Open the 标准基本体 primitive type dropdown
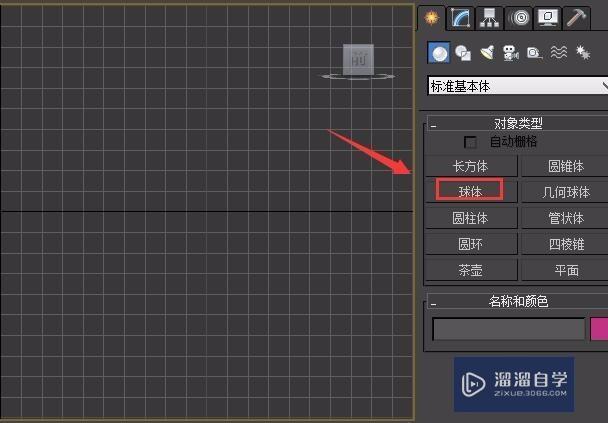Screen dimensions: 608x423 pyautogui.click(x=518, y=86)
